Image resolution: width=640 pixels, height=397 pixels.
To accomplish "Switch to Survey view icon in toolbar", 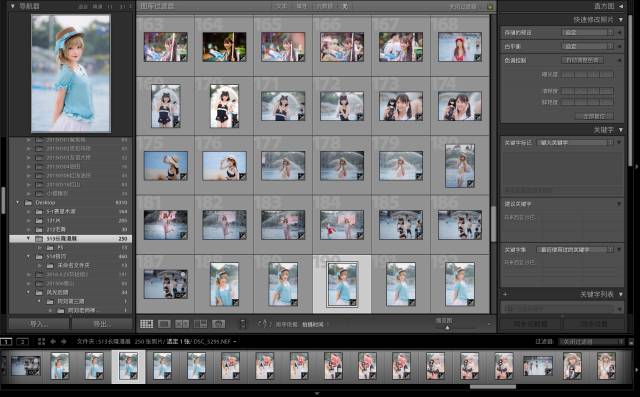I will [200, 324].
